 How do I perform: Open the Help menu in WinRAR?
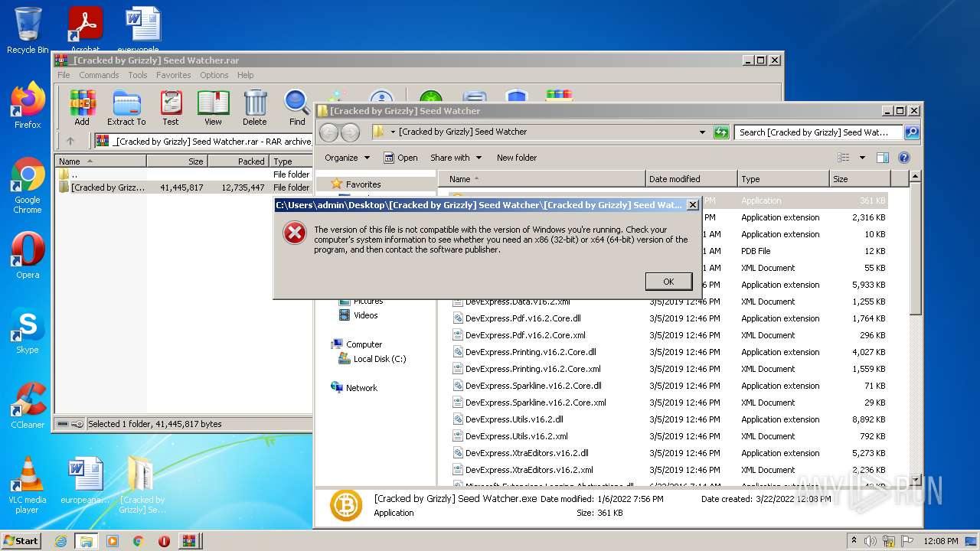point(245,75)
